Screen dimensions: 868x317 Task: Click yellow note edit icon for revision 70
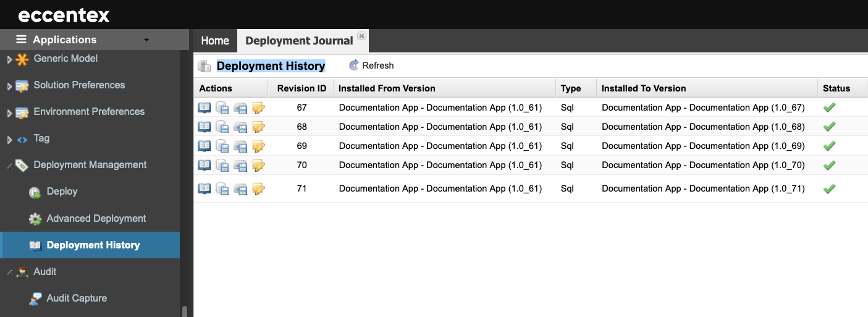tap(259, 166)
